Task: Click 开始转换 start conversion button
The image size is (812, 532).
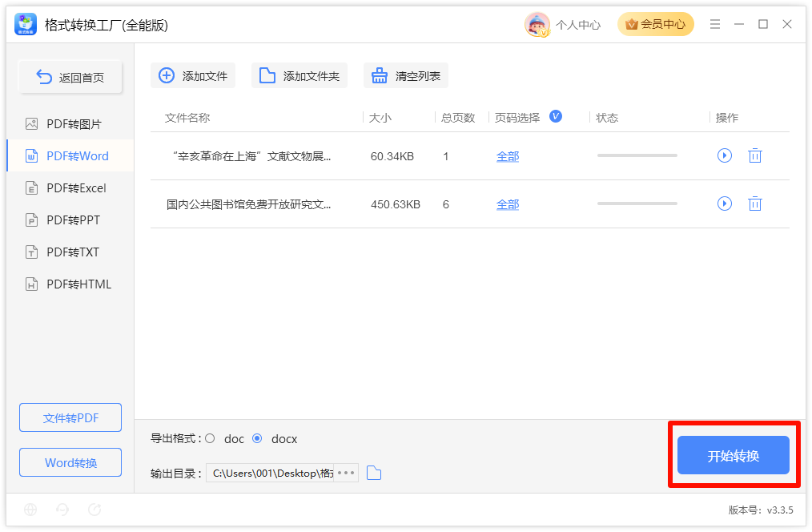Action: pos(734,455)
